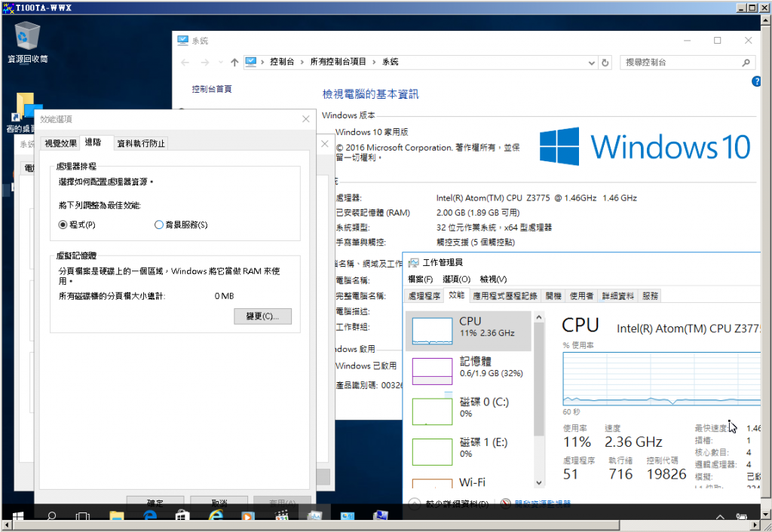
Task: Switch to the 處理程序 tab
Action: click(x=424, y=296)
